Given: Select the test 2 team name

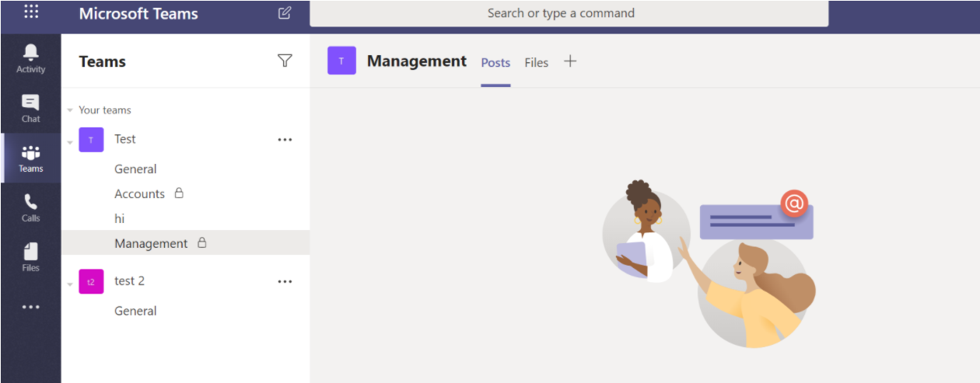Looking at the screenshot, I should click(129, 280).
